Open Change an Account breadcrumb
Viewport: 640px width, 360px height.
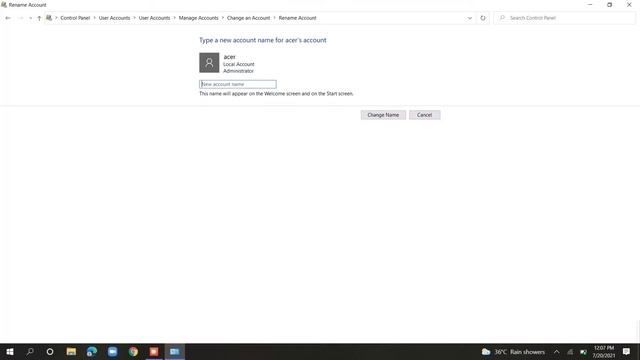(x=249, y=18)
